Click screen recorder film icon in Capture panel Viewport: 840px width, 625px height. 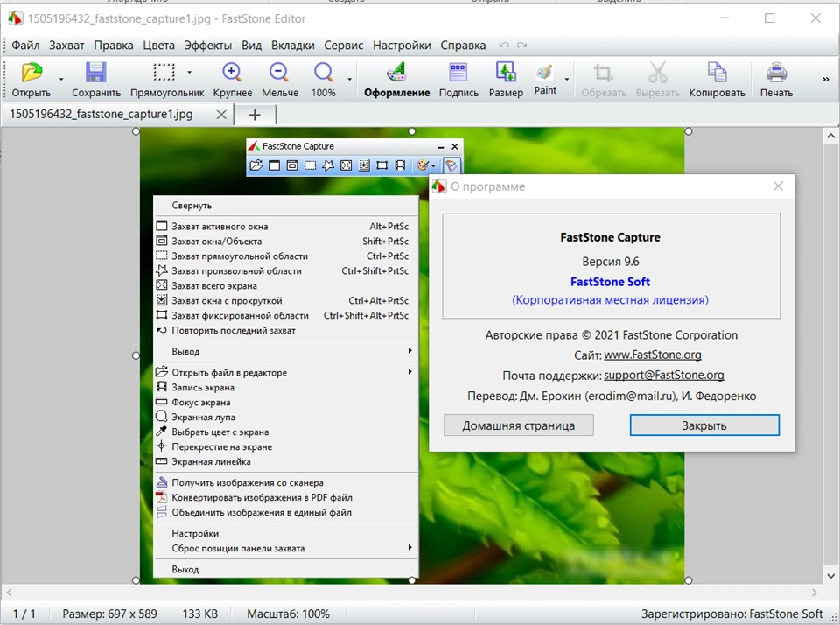point(400,165)
